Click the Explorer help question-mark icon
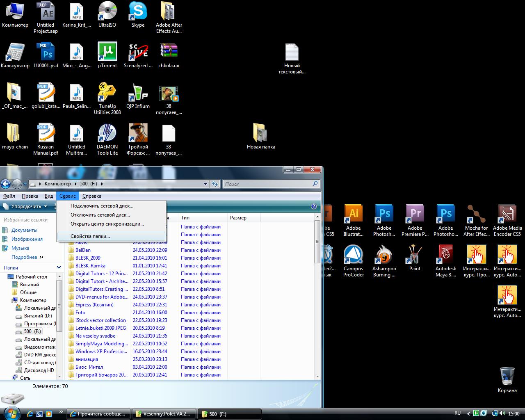This screenshot has height=420, width=525. (x=314, y=206)
